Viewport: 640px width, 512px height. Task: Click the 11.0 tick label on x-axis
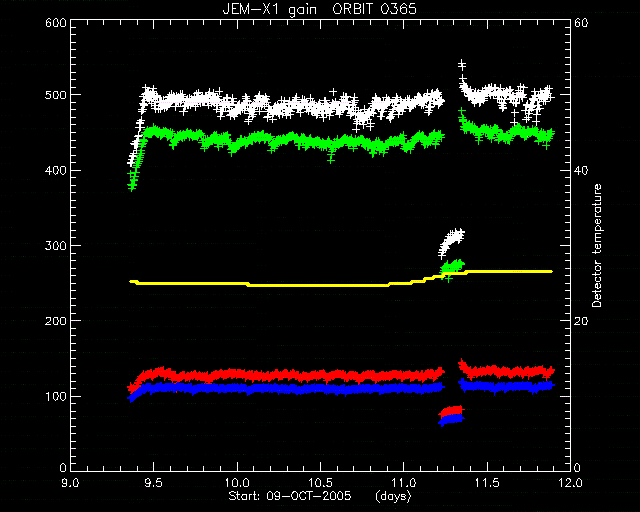[x=404, y=483]
